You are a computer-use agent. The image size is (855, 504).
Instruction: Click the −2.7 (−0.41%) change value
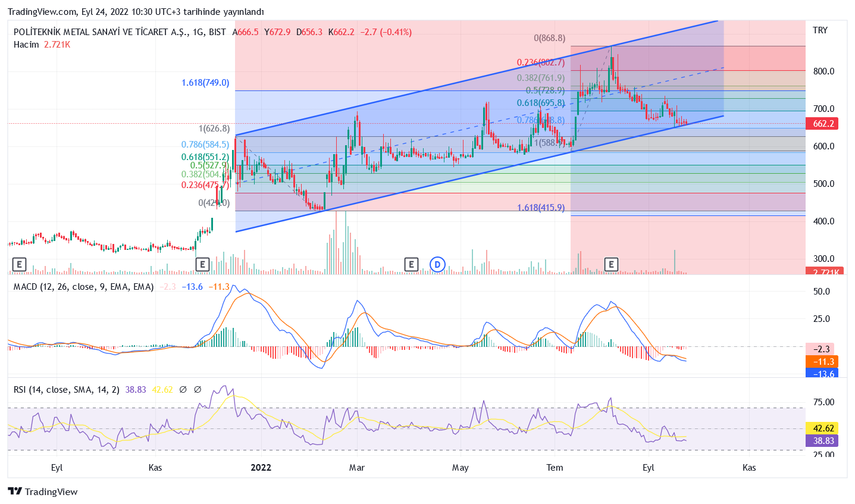pos(386,32)
